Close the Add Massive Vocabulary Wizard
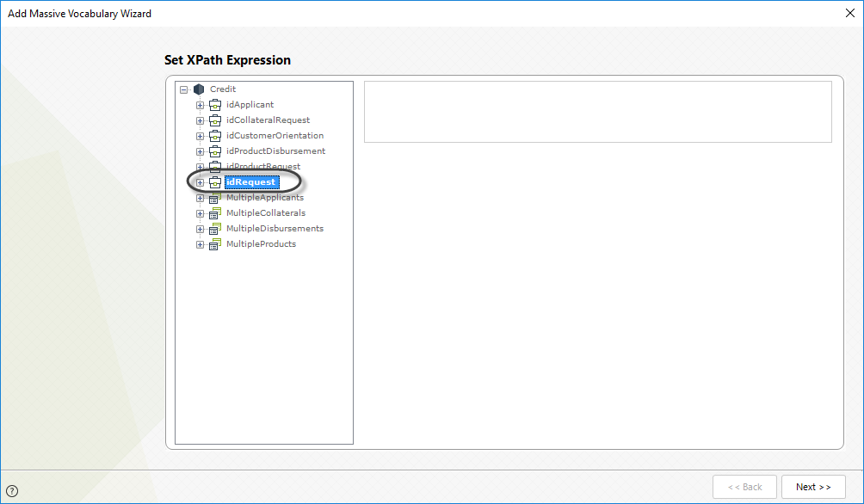The height and width of the screenshot is (504, 864). click(850, 13)
